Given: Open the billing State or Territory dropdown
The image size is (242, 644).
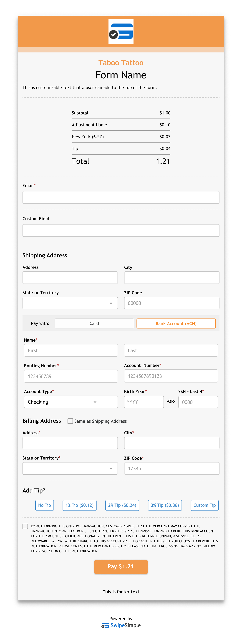Looking at the screenshot, I should 70,469.
